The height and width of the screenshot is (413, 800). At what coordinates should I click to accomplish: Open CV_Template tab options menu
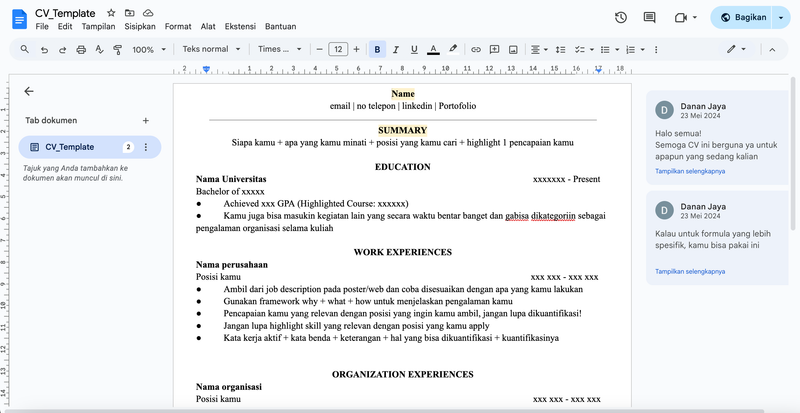pyautogui.click(x=145, y=147)
